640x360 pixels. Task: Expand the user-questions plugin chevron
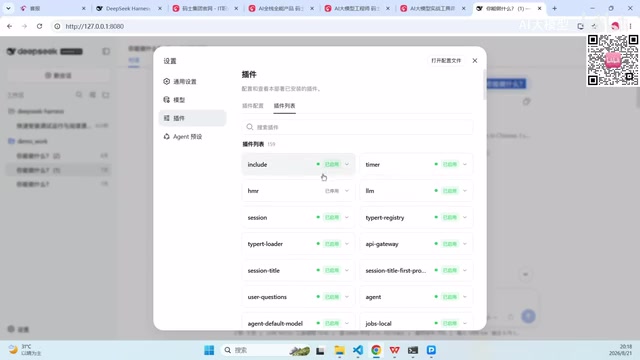[347, 297]
